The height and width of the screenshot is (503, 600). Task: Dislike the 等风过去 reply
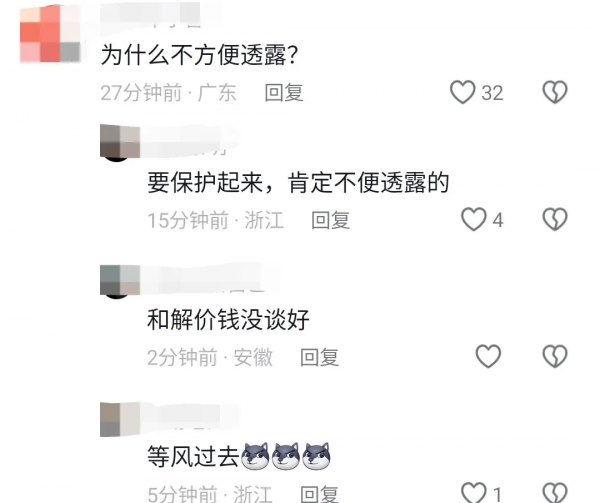(x=555, y=493)
